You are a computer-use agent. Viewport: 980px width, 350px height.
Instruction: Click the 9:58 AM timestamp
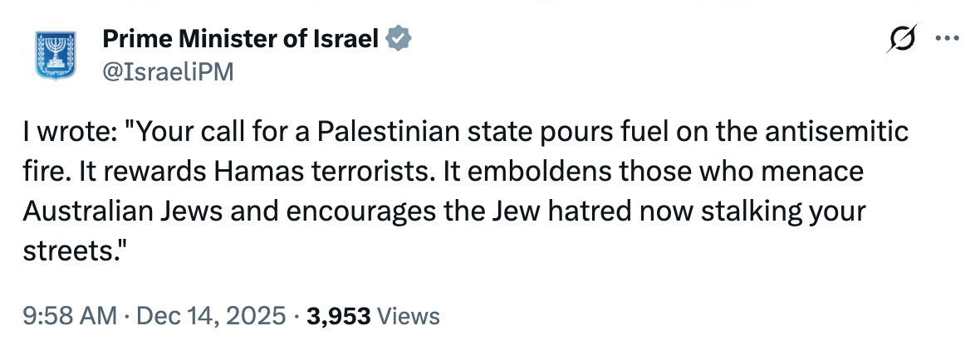click(x=70, y=315)
